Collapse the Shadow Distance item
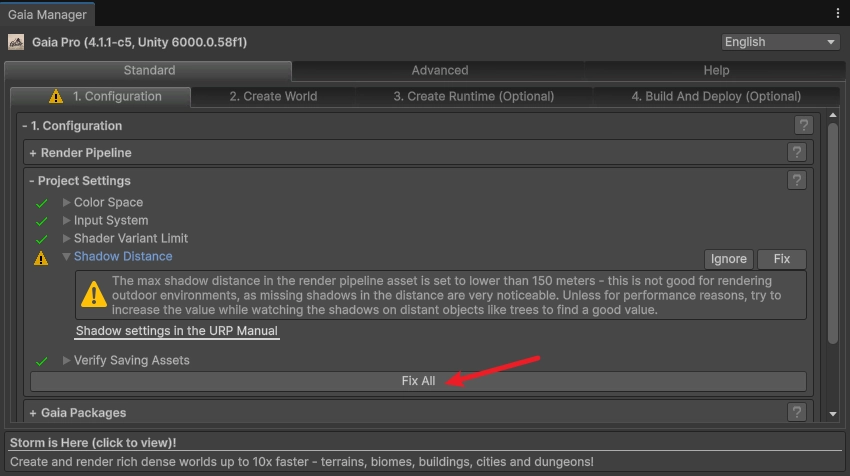The width and height of the screenshot is (850, 476). coord(66,256)
